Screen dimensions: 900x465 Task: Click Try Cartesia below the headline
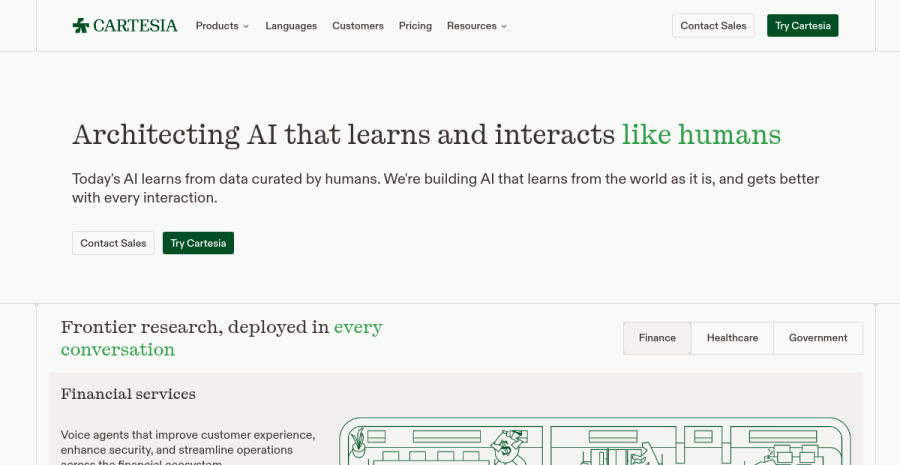[198, 243]
